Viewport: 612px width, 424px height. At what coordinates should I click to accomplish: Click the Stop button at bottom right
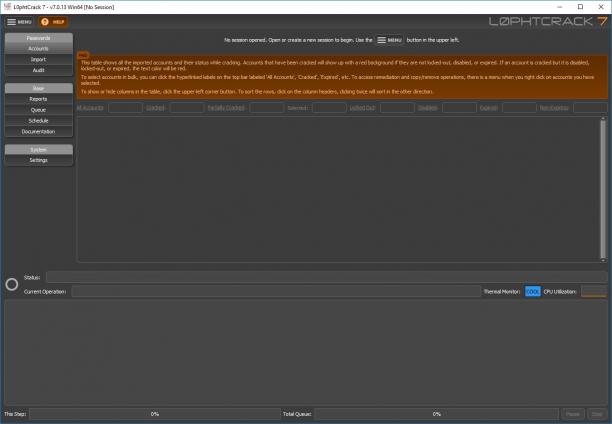coord(597,414)
